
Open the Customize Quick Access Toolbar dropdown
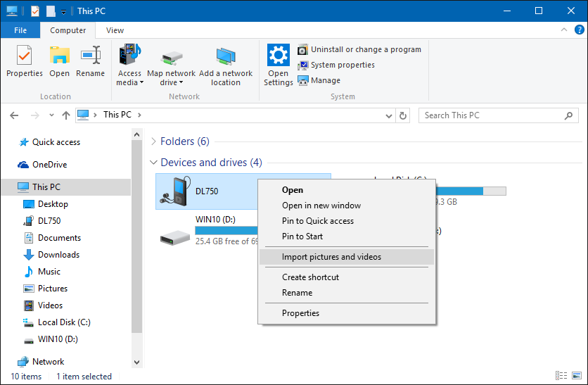(x=64, y=12)
